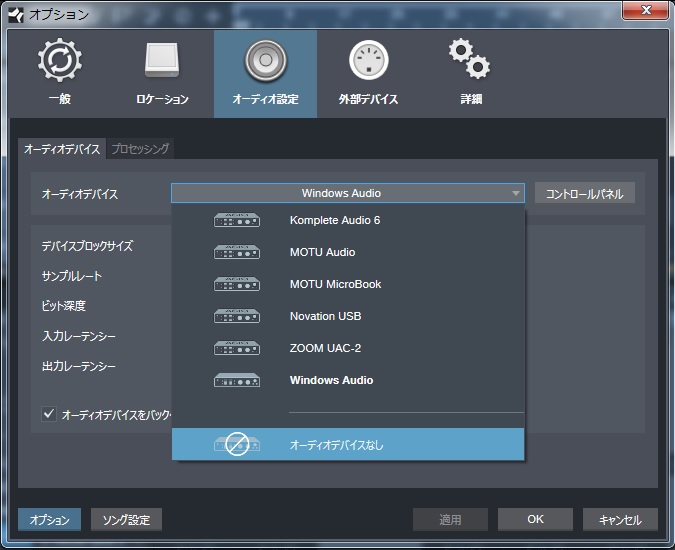
Task: Select オーディオデバイスなし entry
Action: 348,444
